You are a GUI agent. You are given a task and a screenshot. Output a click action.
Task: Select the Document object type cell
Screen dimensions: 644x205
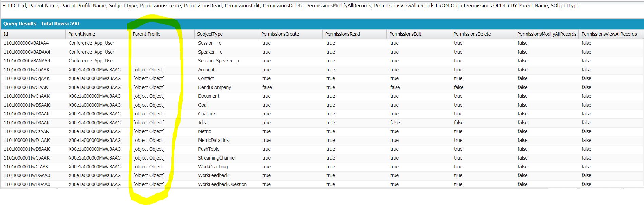tap(209, 96)
